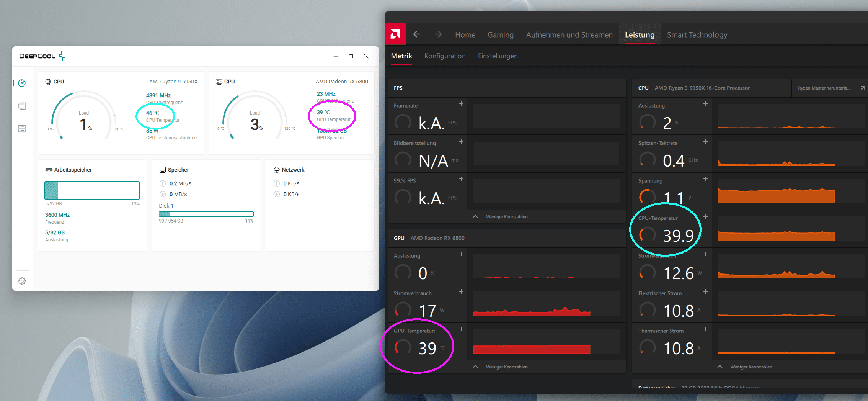This screenshot has width=868, height=401.
Task: Click plus icon for Thermischer Strom
Action: (x=706, y=329)
